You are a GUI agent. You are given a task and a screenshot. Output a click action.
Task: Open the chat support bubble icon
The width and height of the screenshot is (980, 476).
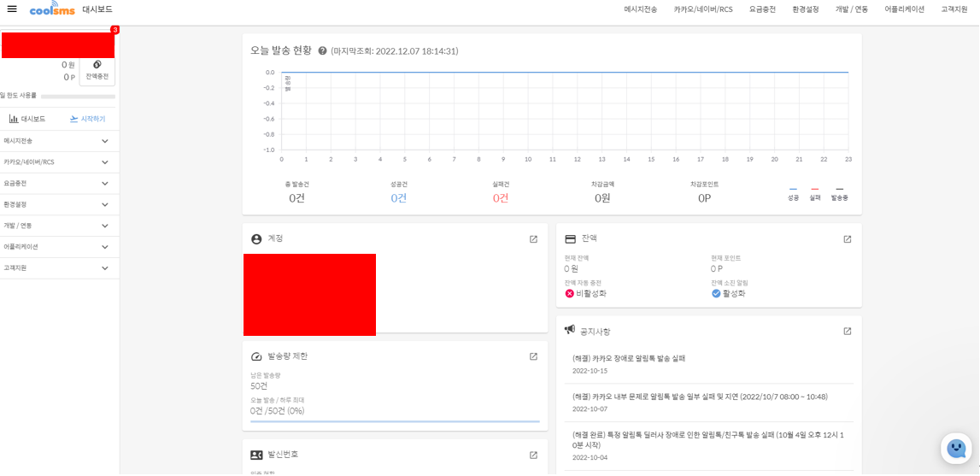956,449
